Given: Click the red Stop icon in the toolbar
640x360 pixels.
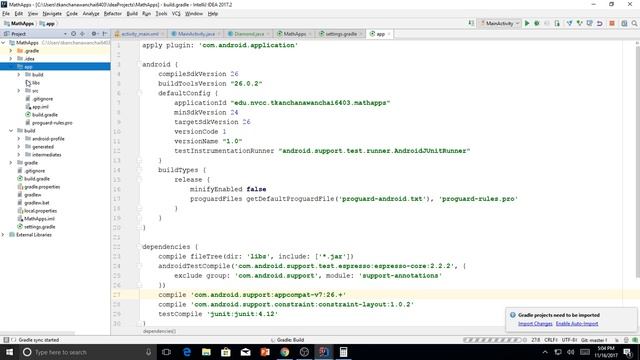Looking at the screenshot, I should [612, 23].
